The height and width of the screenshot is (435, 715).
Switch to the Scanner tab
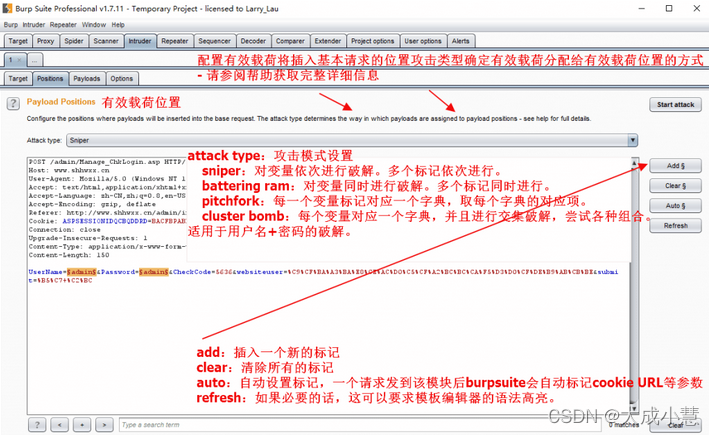point(106,41)
